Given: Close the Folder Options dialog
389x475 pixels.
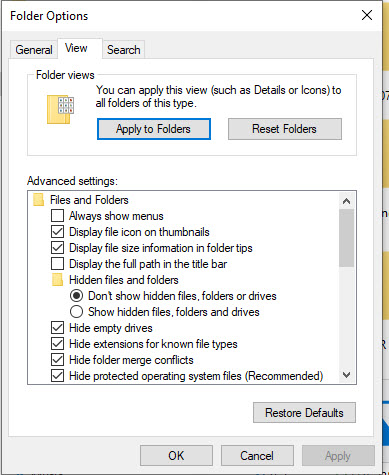Looking at the screenshot, I should 367,15.
